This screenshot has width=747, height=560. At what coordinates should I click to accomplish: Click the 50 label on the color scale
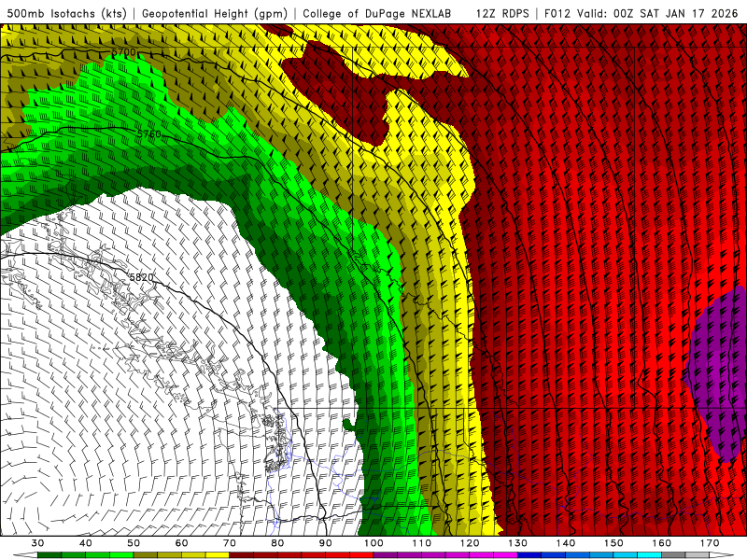tap(134, 543)
